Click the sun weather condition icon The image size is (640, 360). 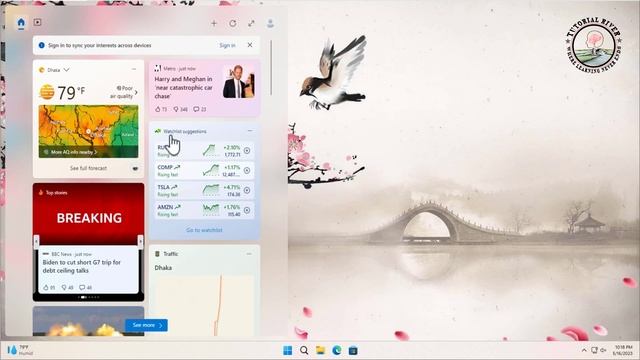(47, 92)
